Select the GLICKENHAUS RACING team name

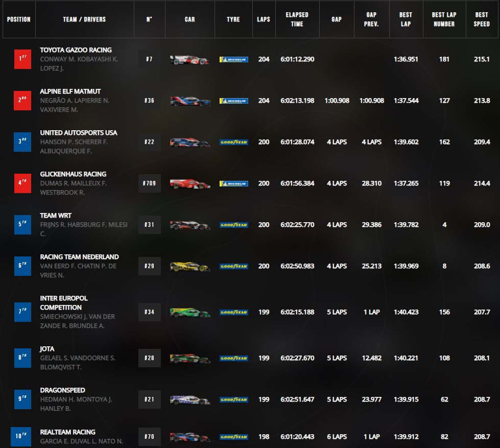click(x=74, y=174)
